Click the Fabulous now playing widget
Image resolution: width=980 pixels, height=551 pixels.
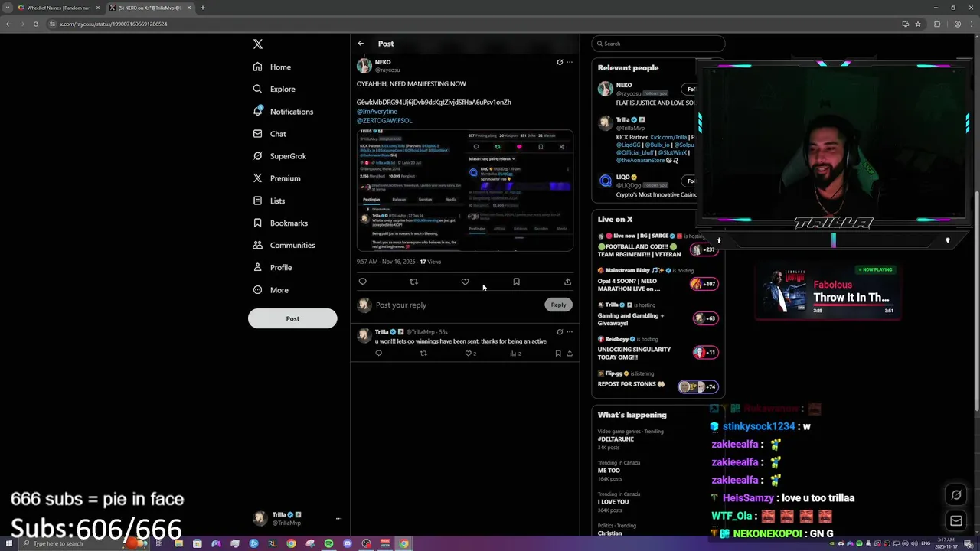coord(827,291)
